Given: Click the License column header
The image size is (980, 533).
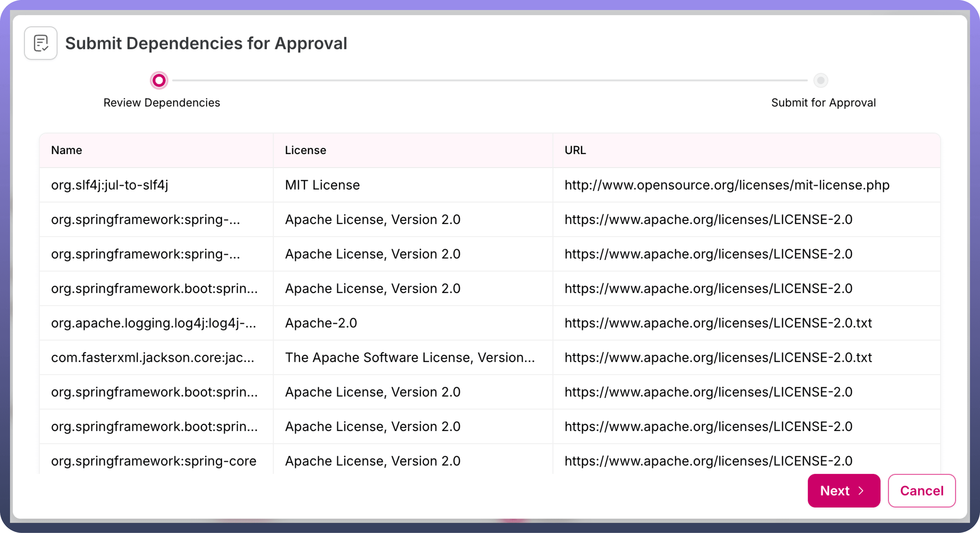Looking at the screenshot, I should (305, 150).
